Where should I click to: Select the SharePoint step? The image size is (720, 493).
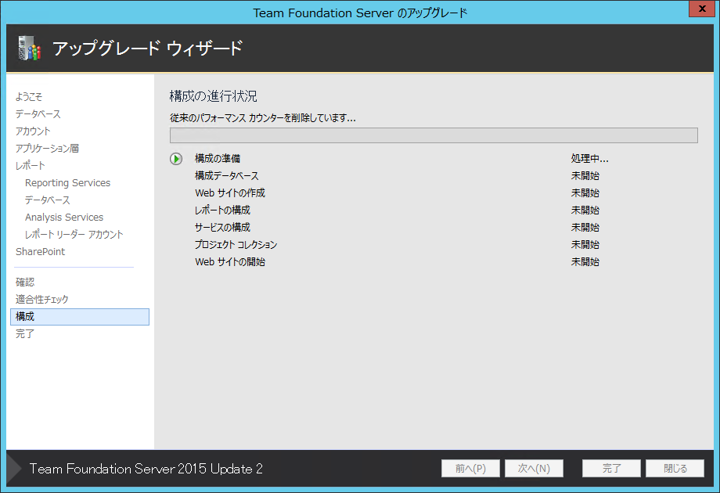[40, 251]
